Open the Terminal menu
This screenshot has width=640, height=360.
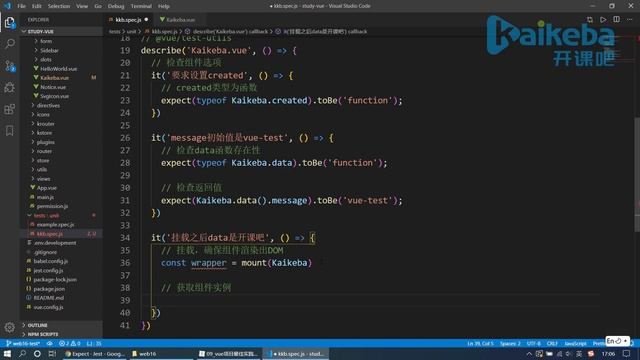point(141,6)
